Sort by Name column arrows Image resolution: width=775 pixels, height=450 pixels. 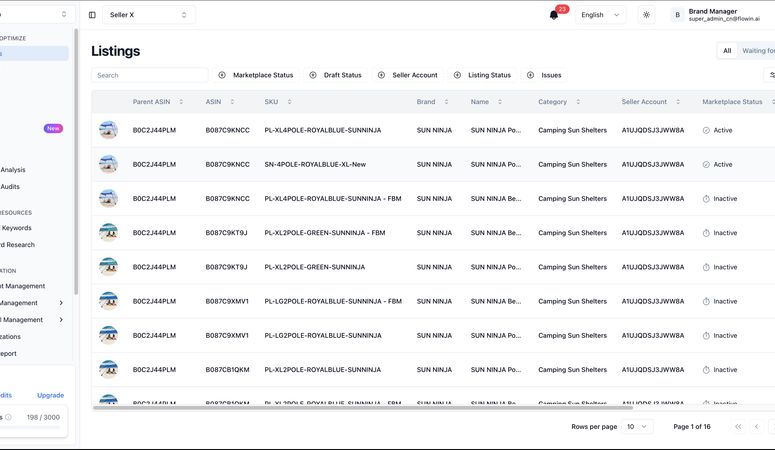(500, 102)
